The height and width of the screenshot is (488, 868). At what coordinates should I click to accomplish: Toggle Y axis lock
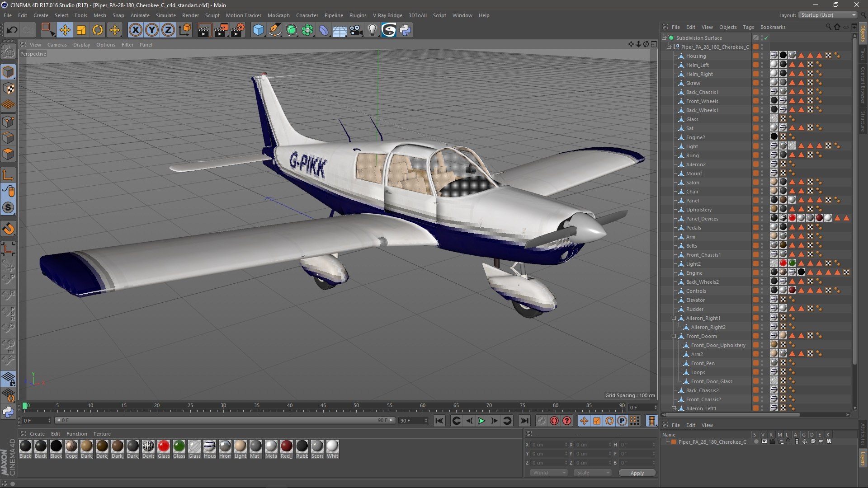(152, 30)
